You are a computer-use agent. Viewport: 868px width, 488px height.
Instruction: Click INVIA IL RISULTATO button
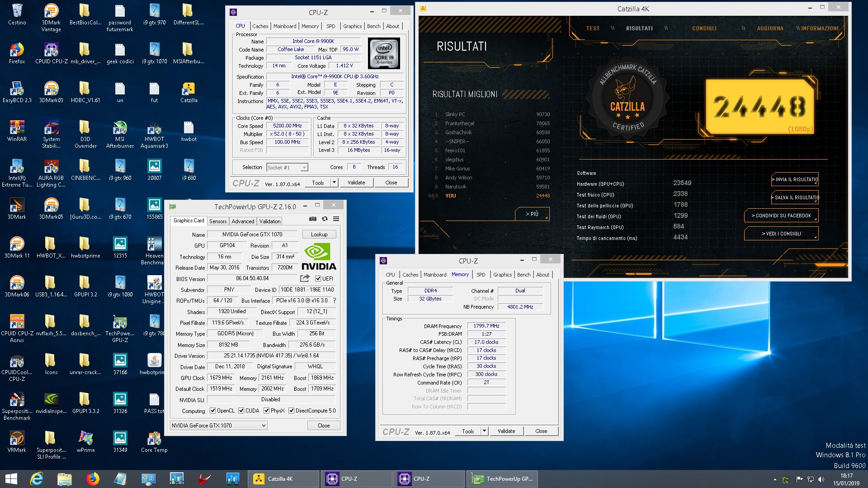pos(795,179)
